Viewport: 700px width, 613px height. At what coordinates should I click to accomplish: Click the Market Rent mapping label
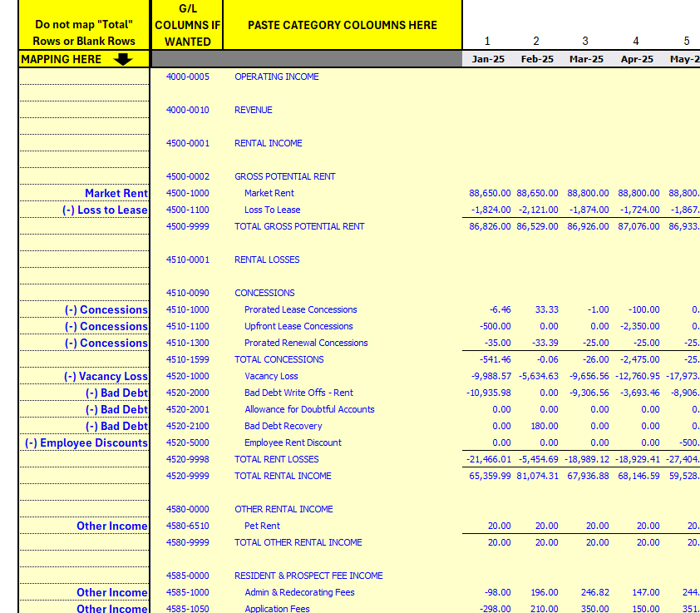click(x=116, y=193)
